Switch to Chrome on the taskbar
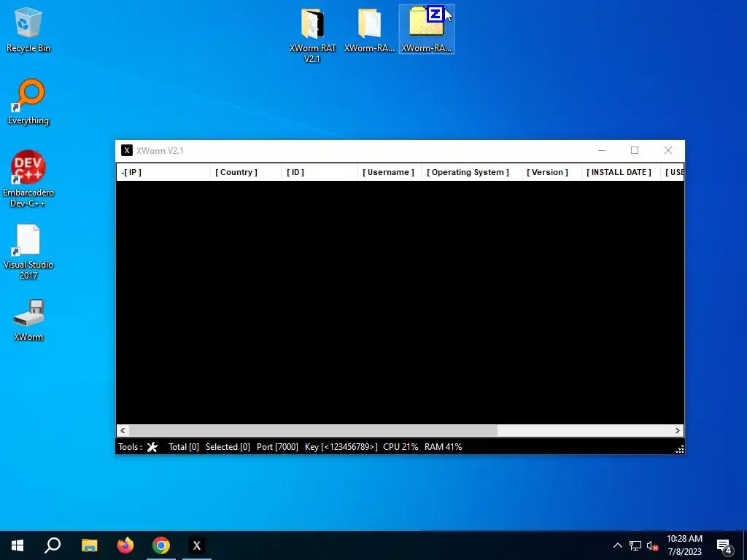This screenshot has height=560, width=747. (161, 545)
